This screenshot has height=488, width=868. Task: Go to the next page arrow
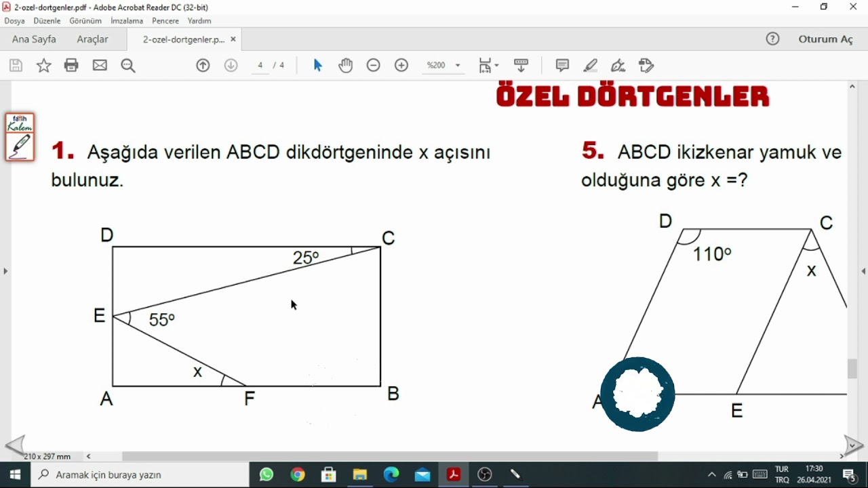coord(231,66)
